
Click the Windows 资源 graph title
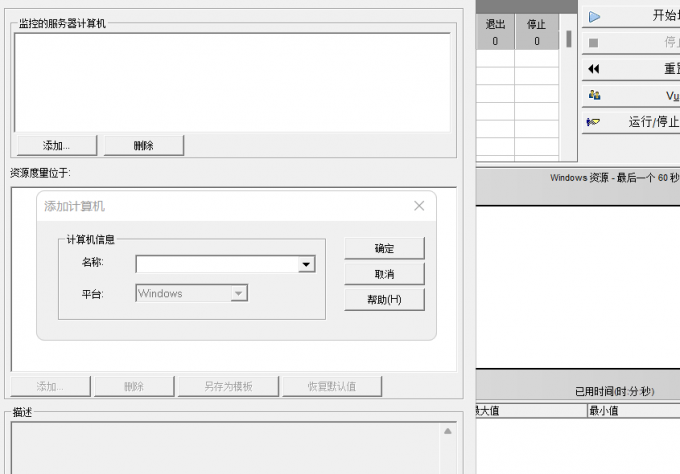614,178
